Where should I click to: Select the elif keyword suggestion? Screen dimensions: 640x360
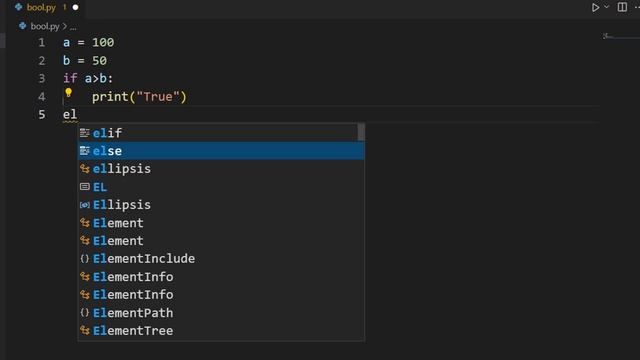pos(221,133)
